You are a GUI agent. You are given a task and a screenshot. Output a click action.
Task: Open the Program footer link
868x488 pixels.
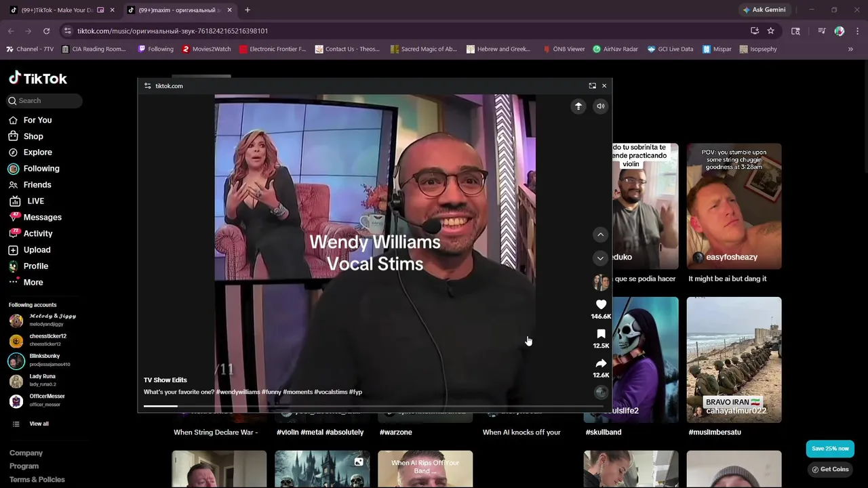click(x=24, y=466)
